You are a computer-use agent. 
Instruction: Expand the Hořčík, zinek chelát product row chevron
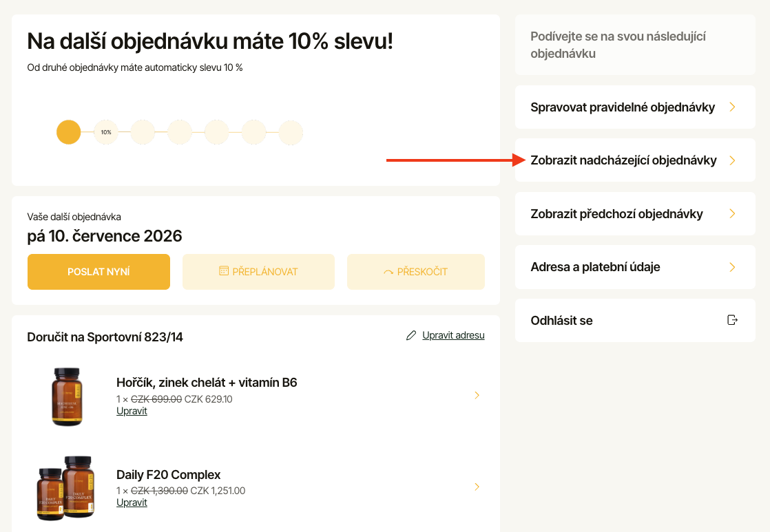tap(477, 395)
